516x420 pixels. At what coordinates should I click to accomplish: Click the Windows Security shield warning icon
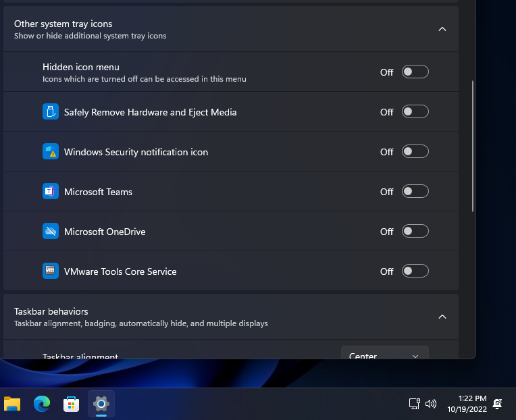coord(51,152)
